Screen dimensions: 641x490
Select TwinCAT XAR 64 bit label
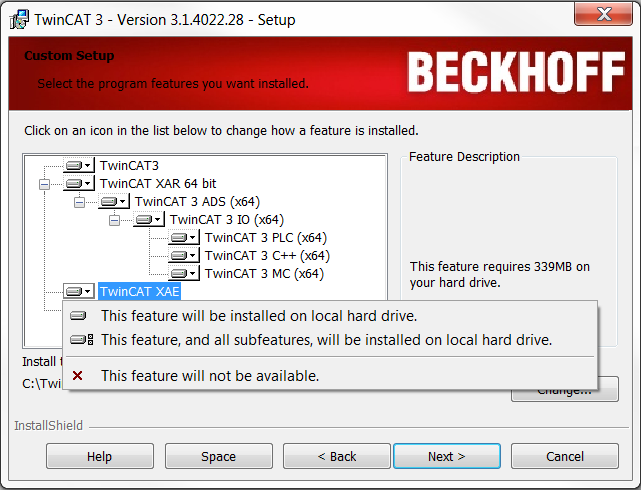tap(158, 183)
